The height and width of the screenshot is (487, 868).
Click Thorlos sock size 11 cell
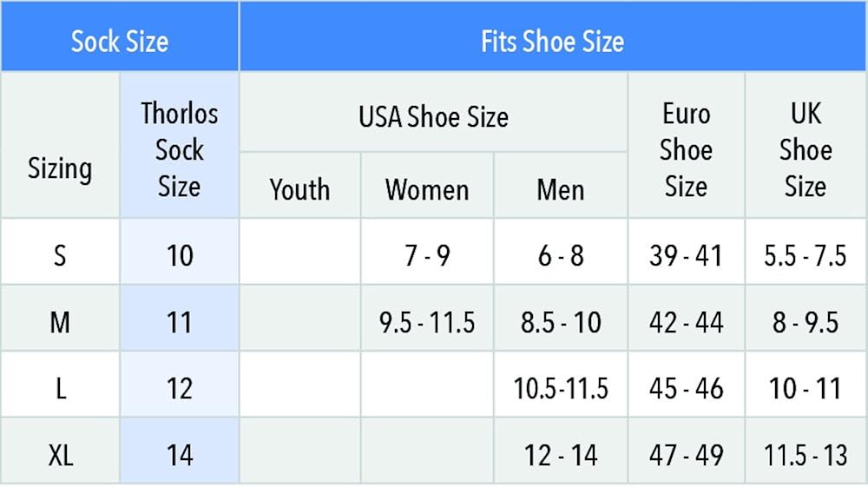click(x=180, y=322)
